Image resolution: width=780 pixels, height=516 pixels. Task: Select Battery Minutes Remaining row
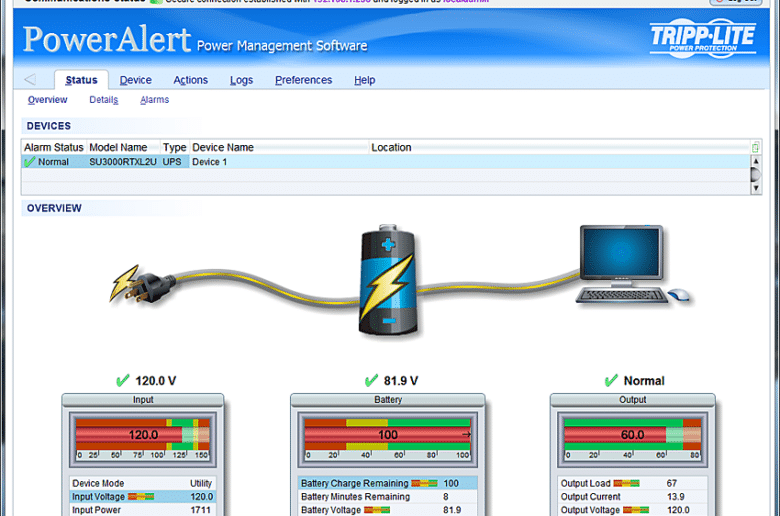(388, 497)
